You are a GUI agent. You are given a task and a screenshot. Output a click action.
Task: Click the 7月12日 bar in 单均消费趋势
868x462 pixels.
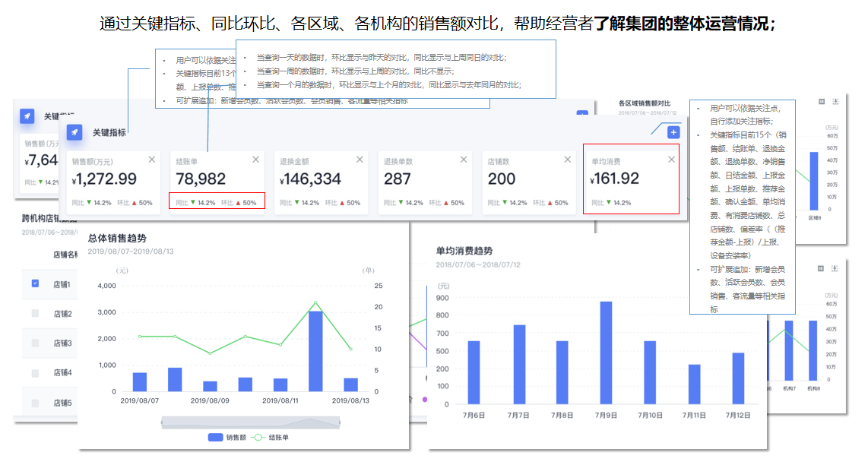pos(739,378)
